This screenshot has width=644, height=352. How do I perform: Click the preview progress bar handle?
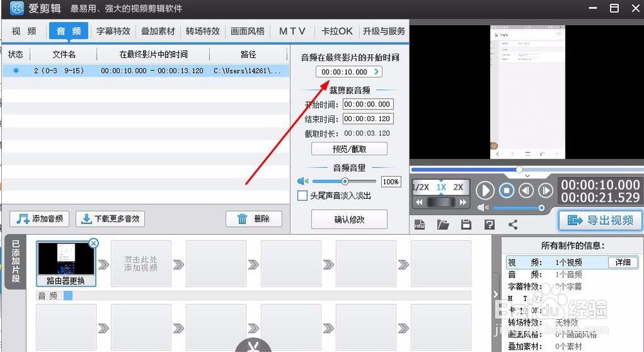point(519,170)
